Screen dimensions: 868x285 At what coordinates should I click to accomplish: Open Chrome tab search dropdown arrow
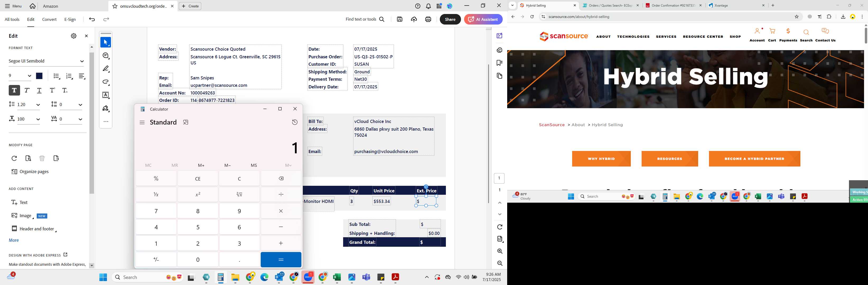[512, 5]
